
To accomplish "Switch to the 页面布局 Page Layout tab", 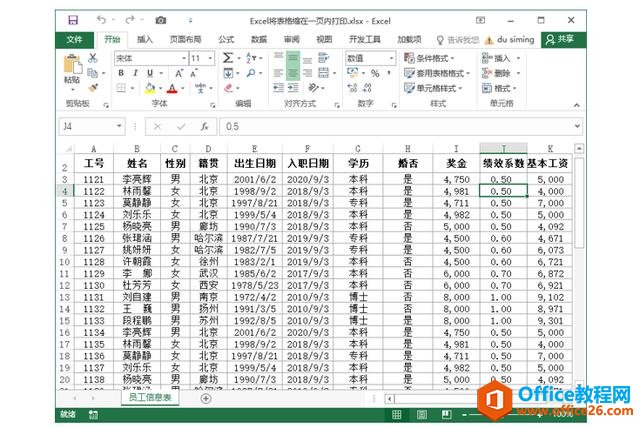I will coord(185,40).
